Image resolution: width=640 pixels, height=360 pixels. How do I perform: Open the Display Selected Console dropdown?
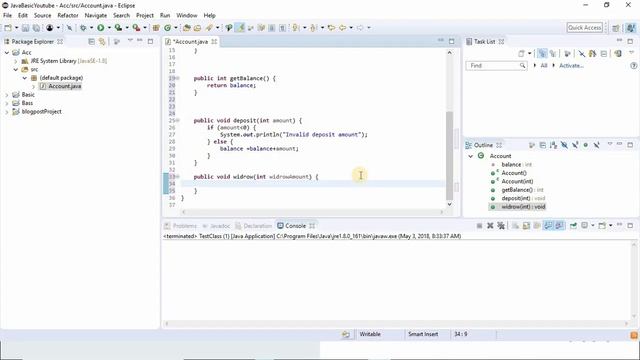593,225
